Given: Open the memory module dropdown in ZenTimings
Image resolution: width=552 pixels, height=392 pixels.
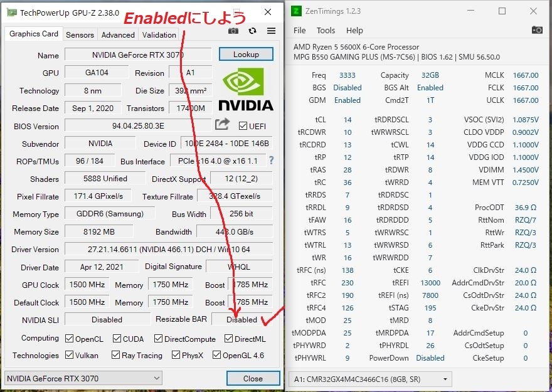Looking at the screenshot, I should pos(370,379).
